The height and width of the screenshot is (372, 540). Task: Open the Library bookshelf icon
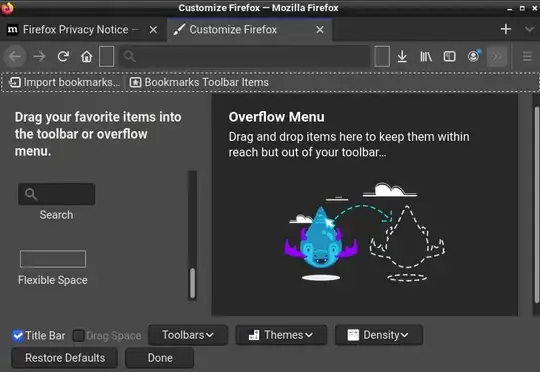tap(426, 56)
